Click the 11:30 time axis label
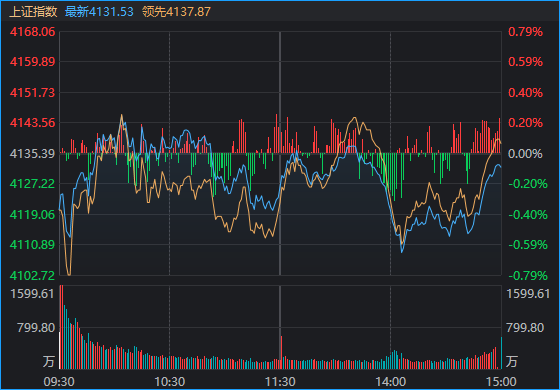Image resolution: width=560 pixels, height=390 pixels. click(x=280, y=382)
